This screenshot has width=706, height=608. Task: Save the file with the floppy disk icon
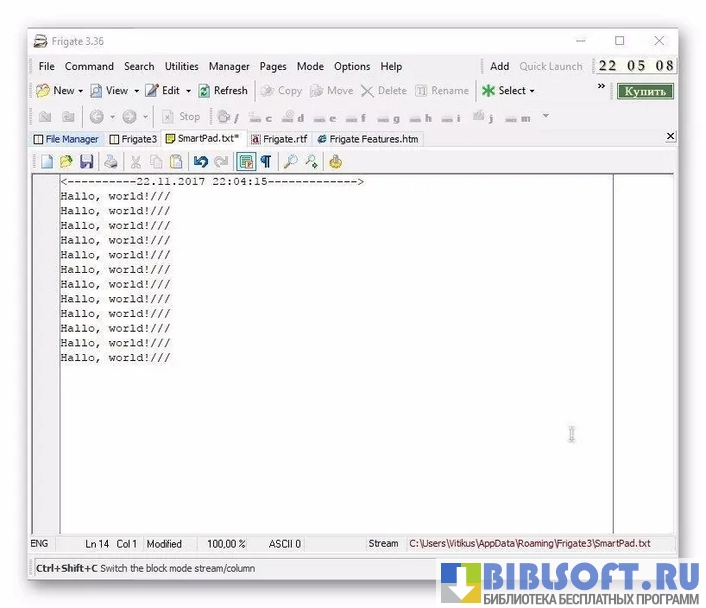tap(86, 161)
